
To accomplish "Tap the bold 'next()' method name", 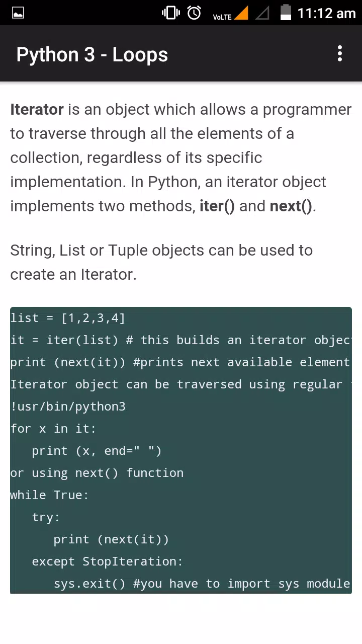I will coord(291,206).
